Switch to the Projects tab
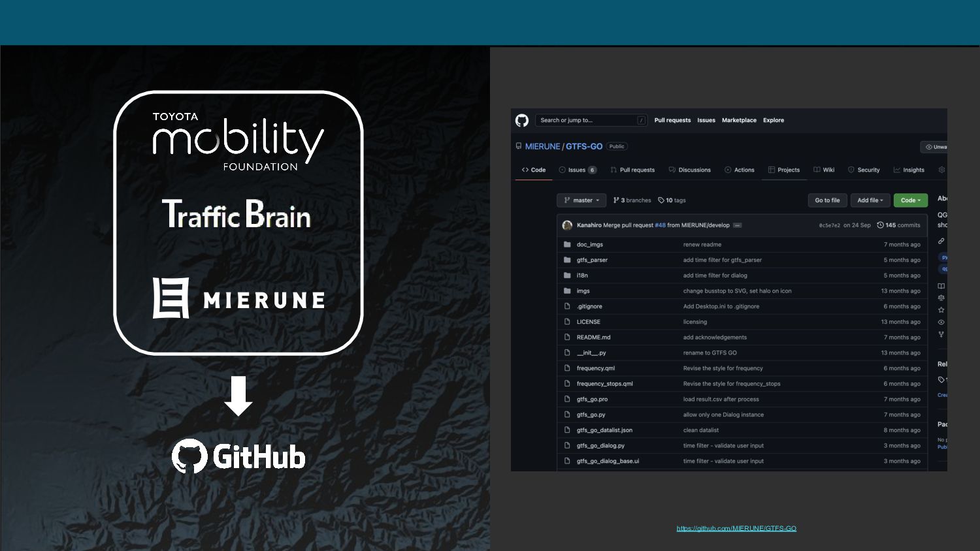This screenshot has height=551, width=980. [784, 170]
